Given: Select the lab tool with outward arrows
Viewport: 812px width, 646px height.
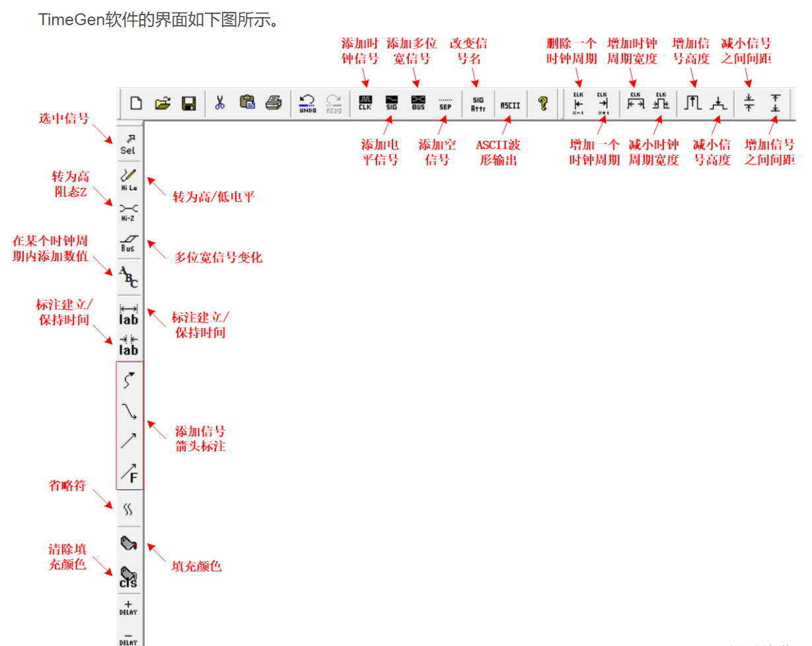Looking at the screenshot, I should pyautogui.click(x=129, y=314).
